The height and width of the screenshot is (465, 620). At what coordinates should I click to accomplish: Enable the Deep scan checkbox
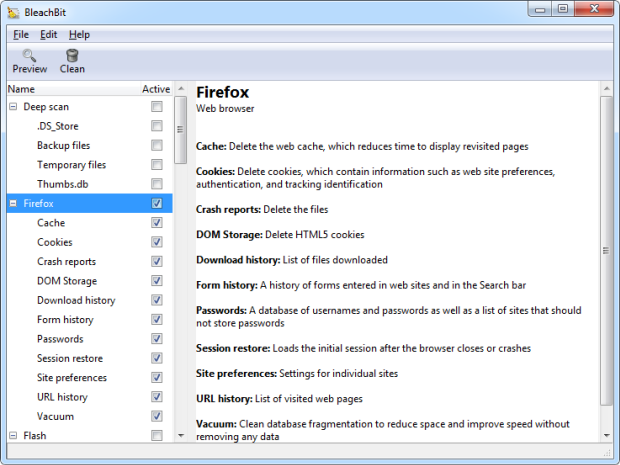coord(157,106)
